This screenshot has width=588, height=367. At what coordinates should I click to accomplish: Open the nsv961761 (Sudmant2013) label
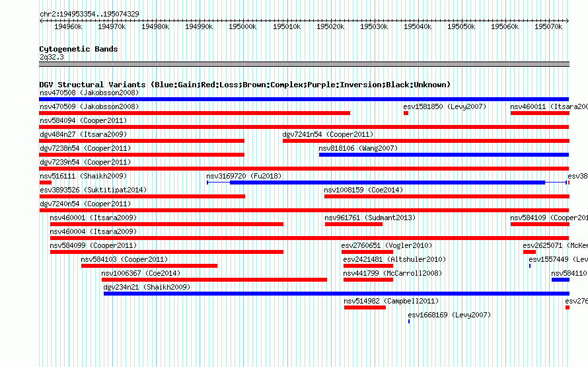click(370, 218)
